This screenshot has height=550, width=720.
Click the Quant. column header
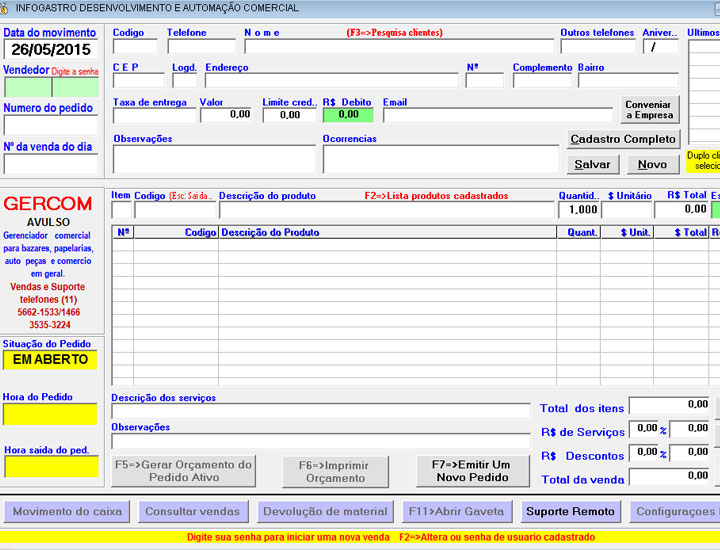(x=579, y=232)
